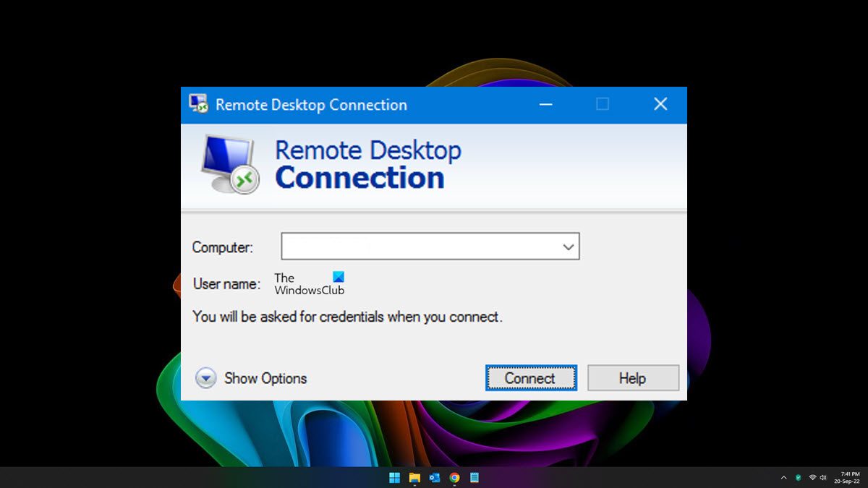
Task: Click the Help button
Action: (633, 378)
